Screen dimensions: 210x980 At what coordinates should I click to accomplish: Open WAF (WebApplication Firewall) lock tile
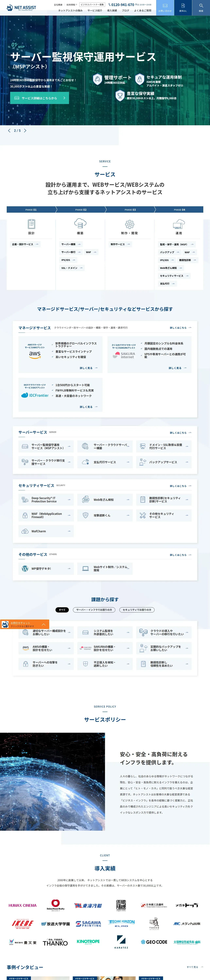click(x=46, y=515)
